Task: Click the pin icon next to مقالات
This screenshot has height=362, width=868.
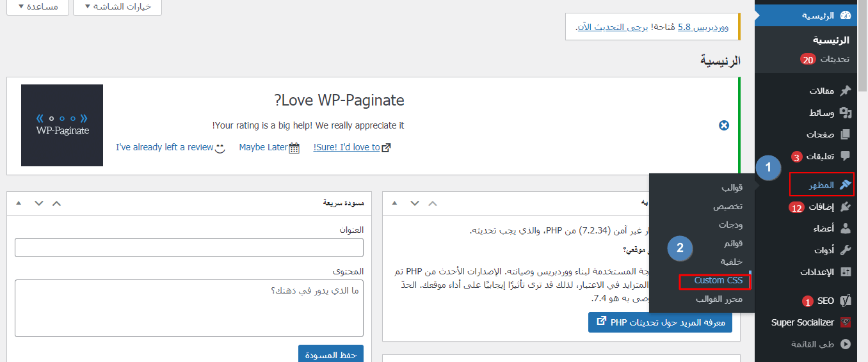Action: [845, 91]
